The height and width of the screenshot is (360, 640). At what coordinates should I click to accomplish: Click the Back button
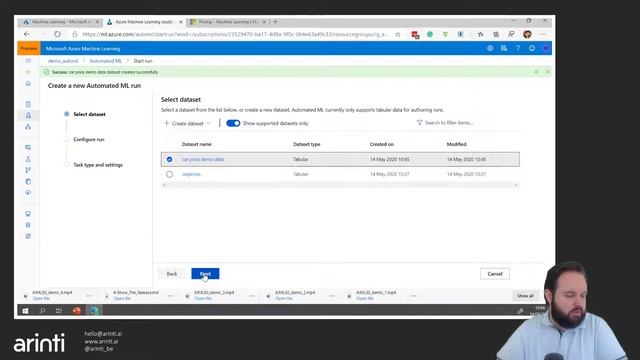pyautogui.click(x=172, y=274)
